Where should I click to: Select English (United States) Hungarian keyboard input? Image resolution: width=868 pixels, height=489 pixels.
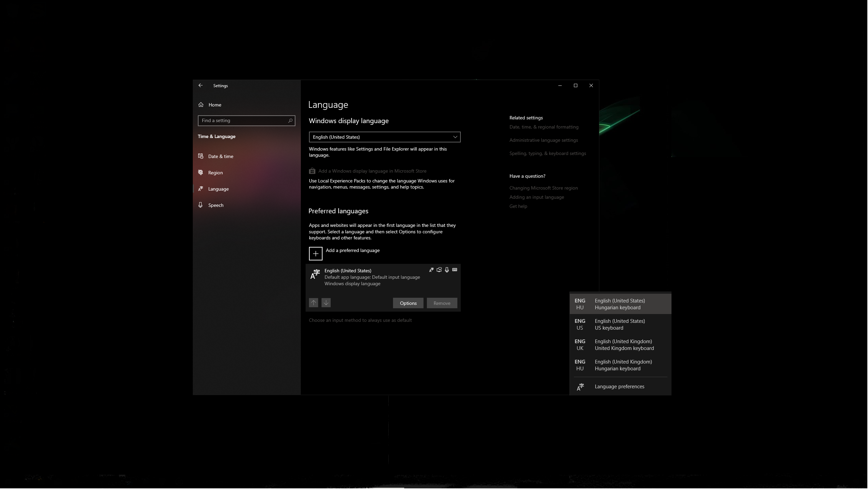[x=621, y=304]
